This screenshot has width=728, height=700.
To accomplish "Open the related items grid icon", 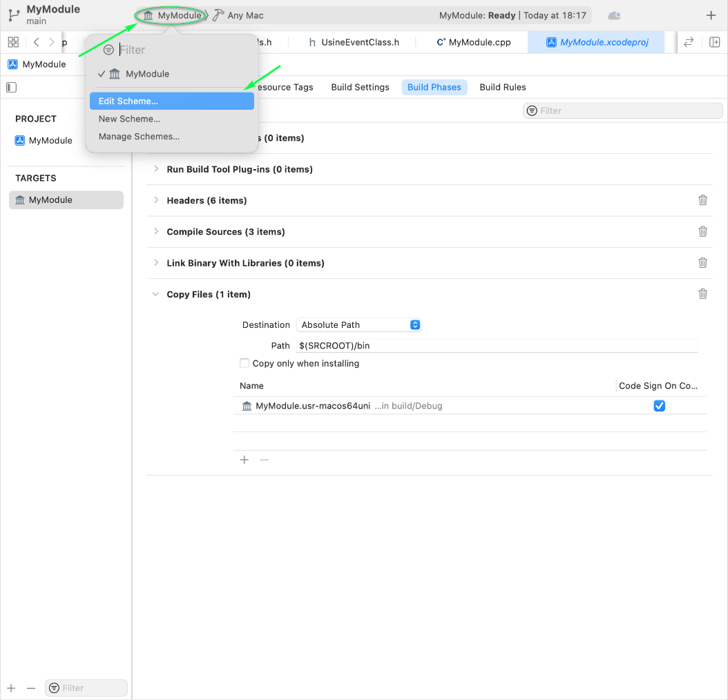I will coord(13,42).
